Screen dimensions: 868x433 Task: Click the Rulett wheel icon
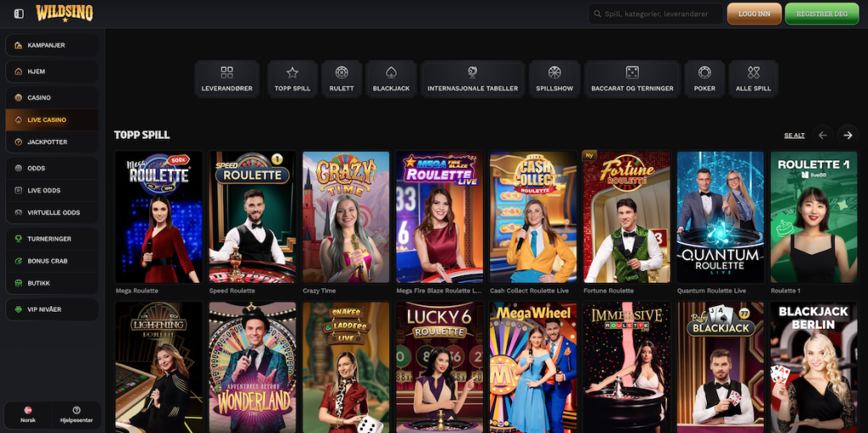[342, 73]
